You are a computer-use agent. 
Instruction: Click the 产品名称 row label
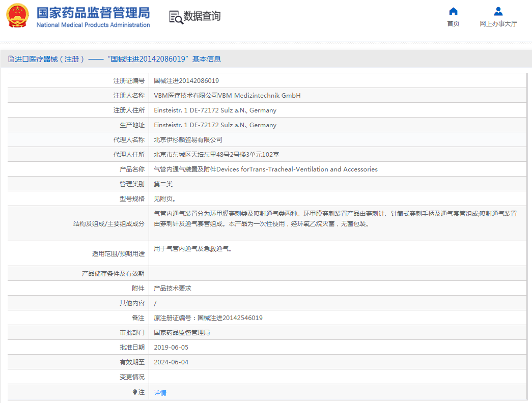pos(132,169)
